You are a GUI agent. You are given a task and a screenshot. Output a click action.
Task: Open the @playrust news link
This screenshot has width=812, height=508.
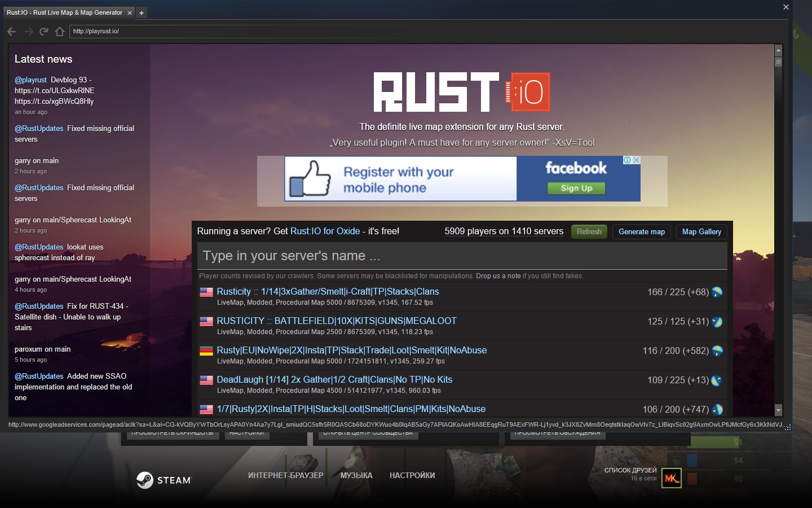(30, 80)
